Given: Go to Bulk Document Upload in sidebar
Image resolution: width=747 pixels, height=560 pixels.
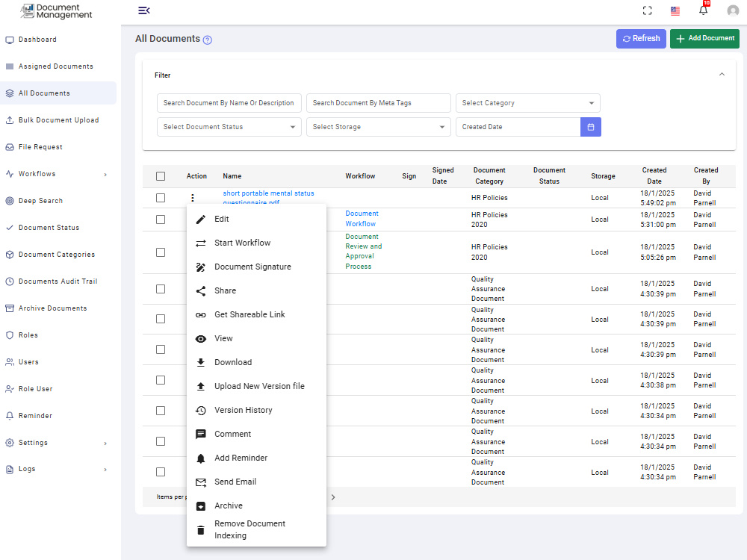Looking at the screenshot, I should (x=58, y=120).
